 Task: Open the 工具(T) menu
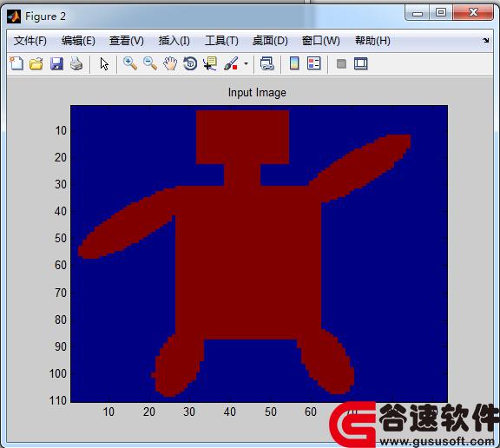(x=221, y=41)
